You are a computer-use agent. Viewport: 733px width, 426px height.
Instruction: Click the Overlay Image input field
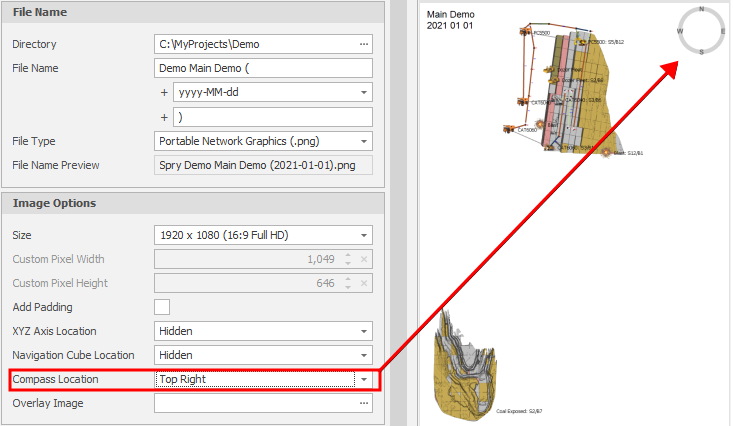[255, 404]
